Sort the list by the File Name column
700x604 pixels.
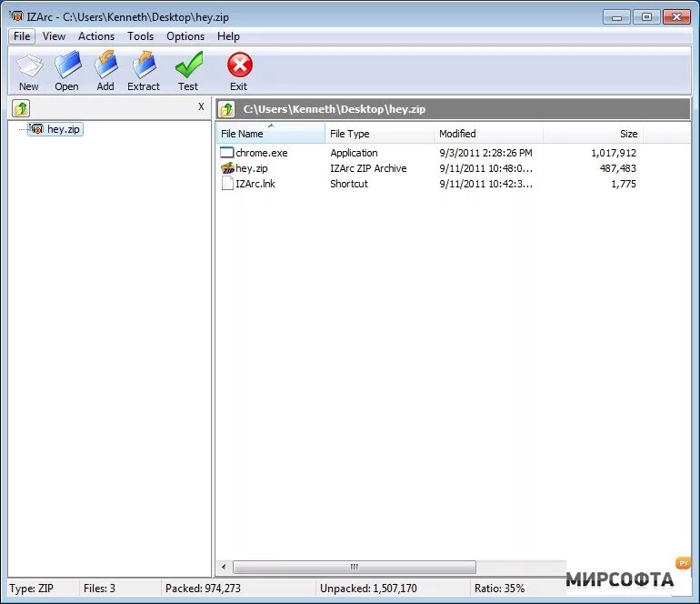pos(271,134)
